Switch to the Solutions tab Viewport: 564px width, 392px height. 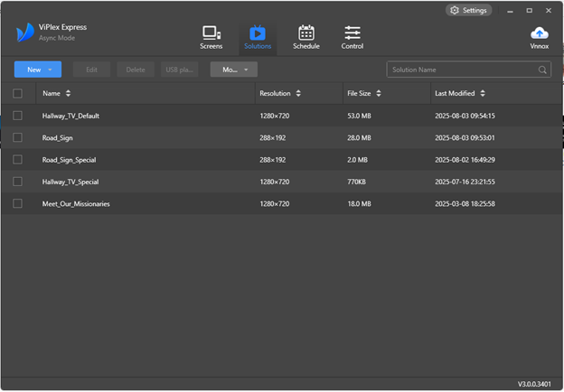tap(258, 37)
